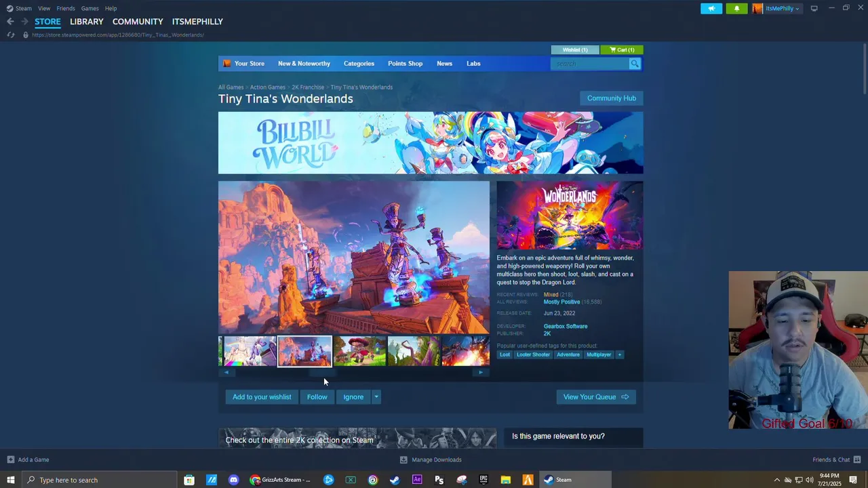Click the Loot tag
The image size is (868, 488).
click(x=505, y=354)
